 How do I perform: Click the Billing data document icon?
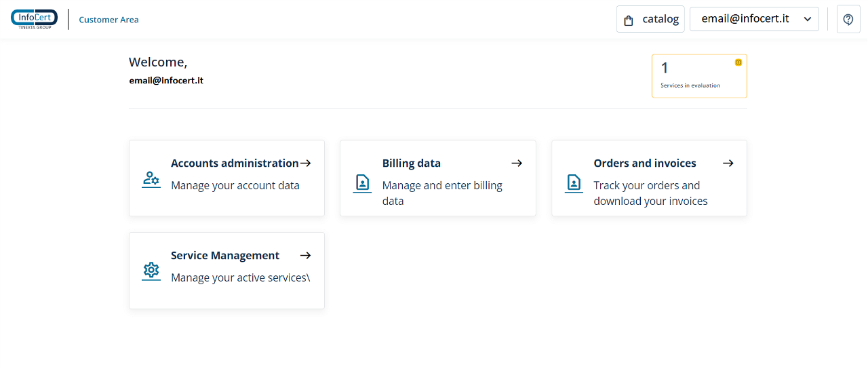pos(362,183)
